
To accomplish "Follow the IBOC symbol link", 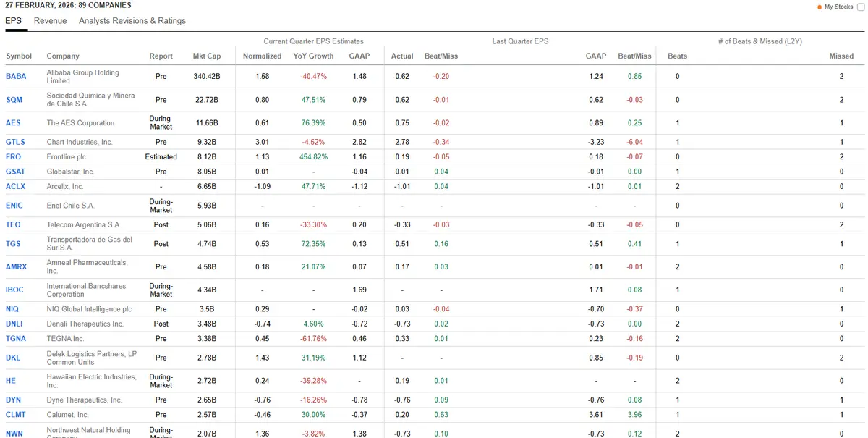I will (14, 290).
